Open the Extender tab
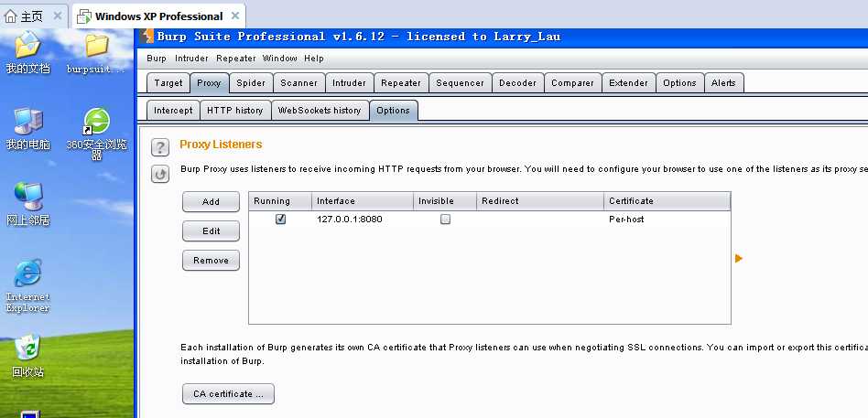 coord(628,83)
